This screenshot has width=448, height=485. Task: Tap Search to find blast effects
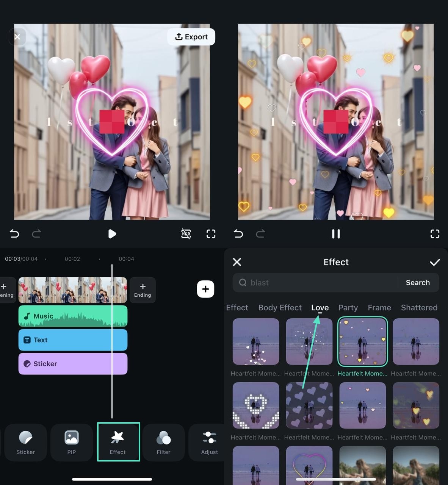[418, 283]
